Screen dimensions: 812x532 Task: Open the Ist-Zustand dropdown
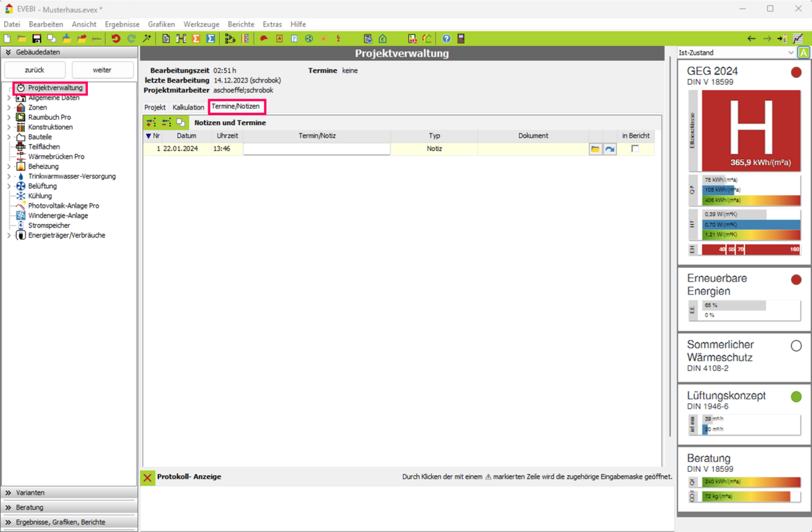[x=790, y=53]
